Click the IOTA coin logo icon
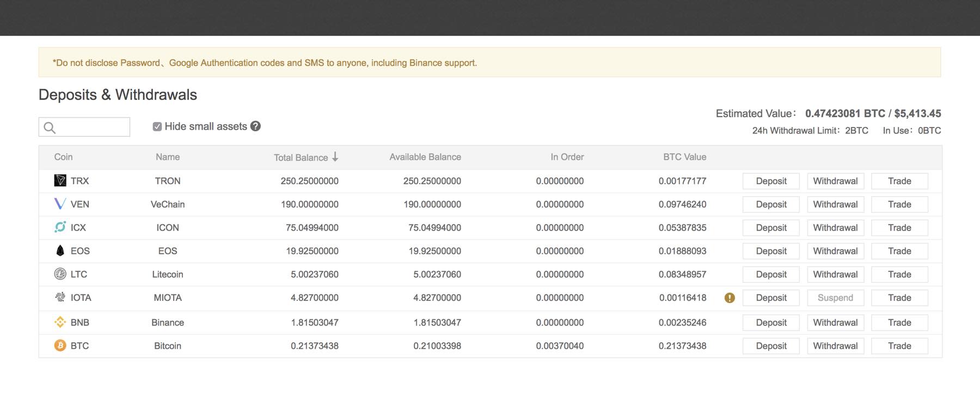The height and width of the screenshot is (412, 980). [x=60, y=297]
